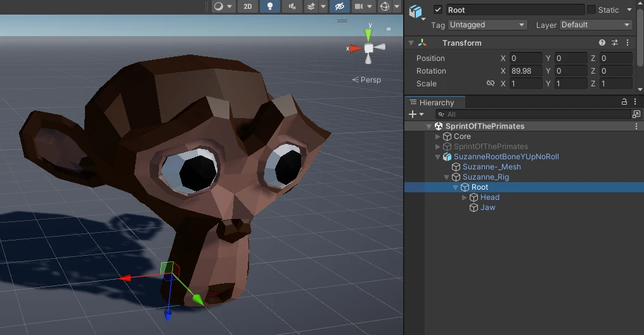Image resolution: width=644 pixels, height=335 pixels.
Task: Select Head in the Hierarchy
Action: pyautogui.click(x=489, y=197)
